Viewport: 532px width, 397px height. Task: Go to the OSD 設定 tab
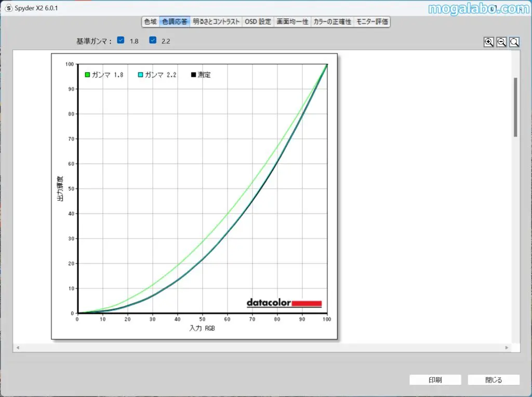(258, 22)
